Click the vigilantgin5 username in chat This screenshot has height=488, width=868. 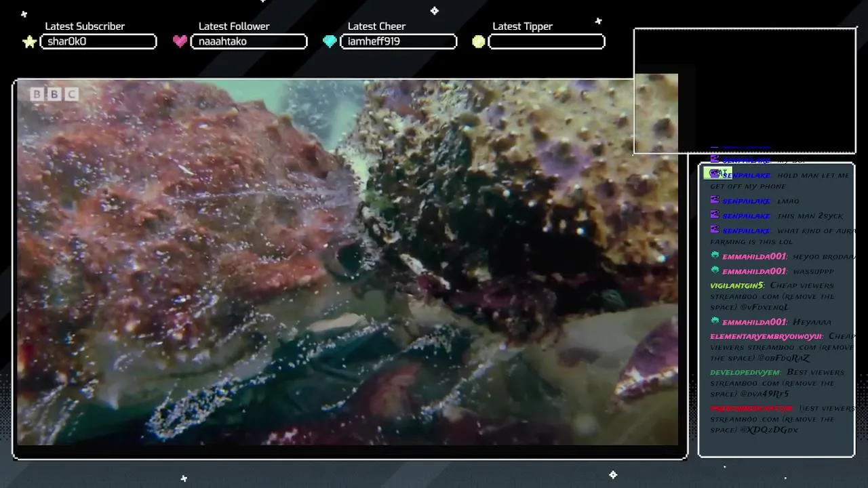click(737, 285)
